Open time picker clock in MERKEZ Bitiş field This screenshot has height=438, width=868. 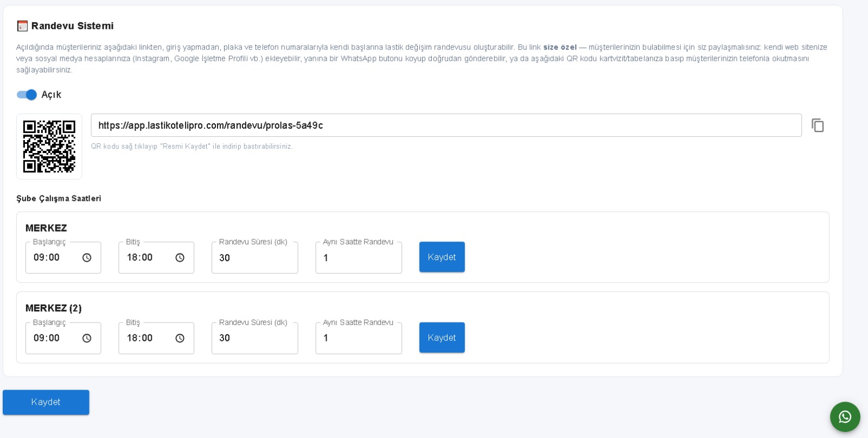[x=180, y=258]
